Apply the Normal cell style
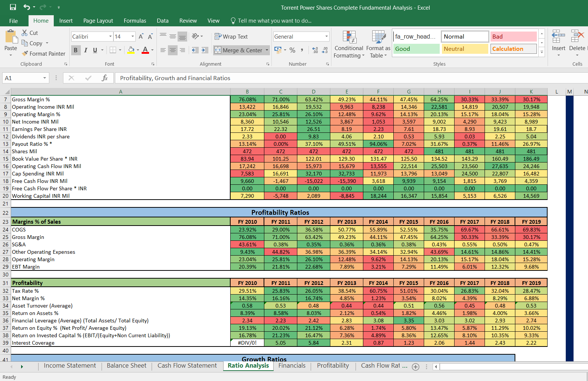This screenshot has height=381, width=588. (465, 36)
